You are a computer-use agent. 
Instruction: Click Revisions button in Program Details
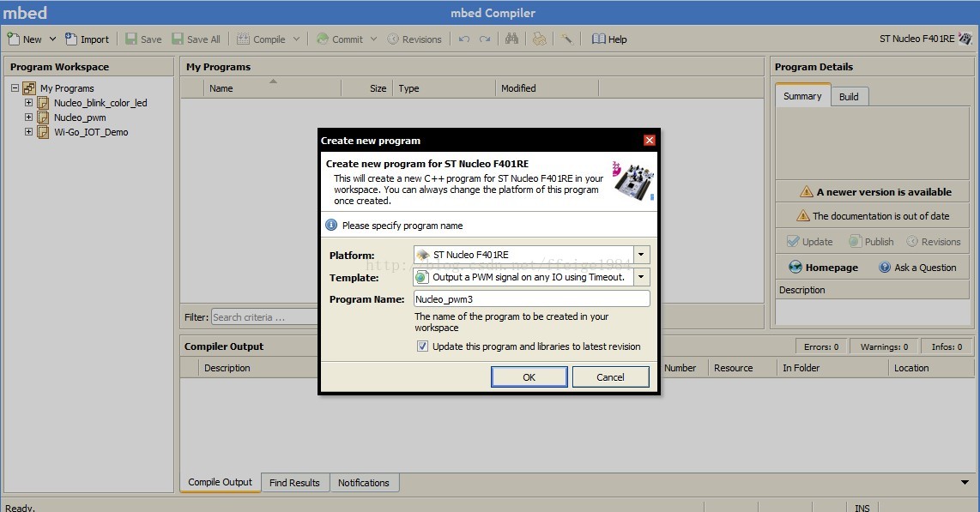click(933, 242)
